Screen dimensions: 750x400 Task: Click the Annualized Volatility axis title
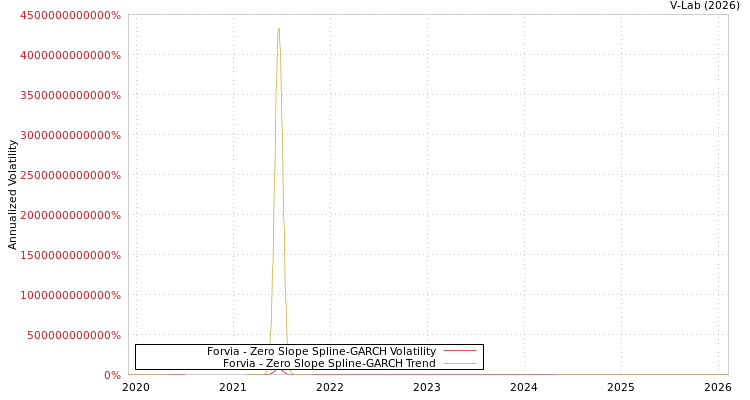[12, 195]
